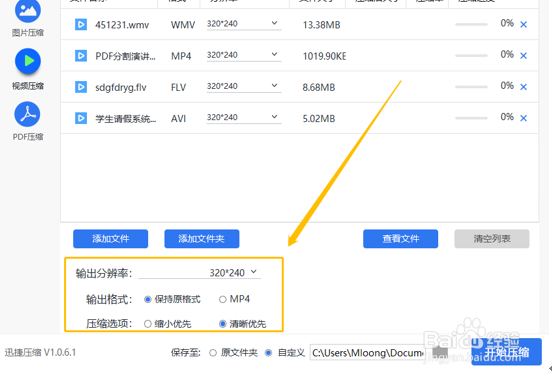
Task: Click the 查看文件 button
Action: [401, 239]
